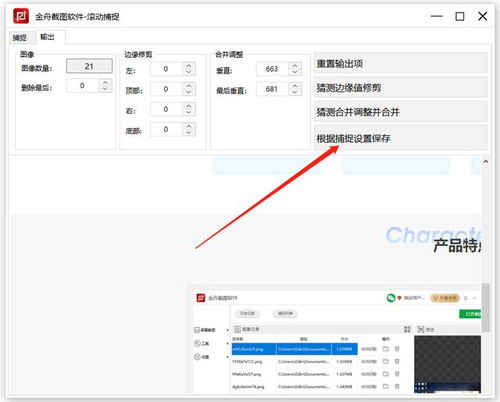Focus the 垂直 field showing 663

272,69
